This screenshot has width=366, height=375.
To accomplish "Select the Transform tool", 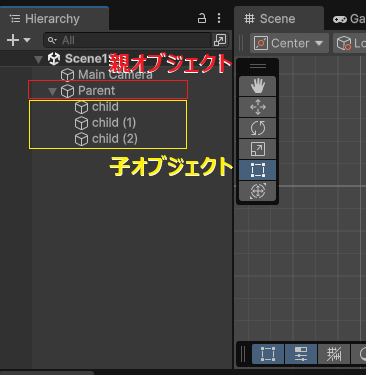I will [x=257, y=191].
